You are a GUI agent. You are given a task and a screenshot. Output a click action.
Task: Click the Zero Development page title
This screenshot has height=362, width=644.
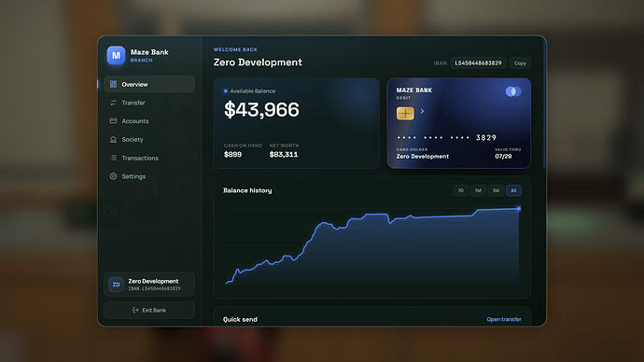click(258, 63)
